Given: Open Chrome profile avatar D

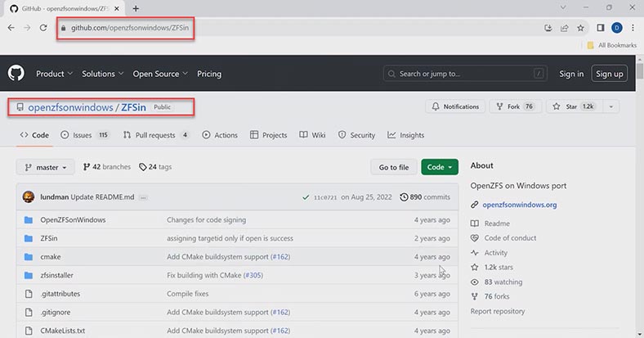Looking at the screenshot, I should pyautogui.click(x=616, y=28).
